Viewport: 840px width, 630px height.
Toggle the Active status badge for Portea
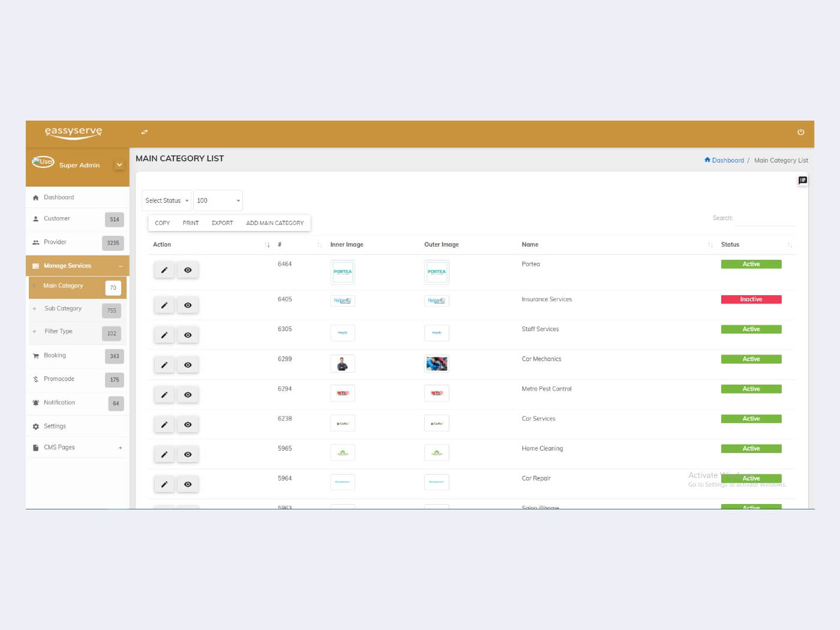pos(751,264)
